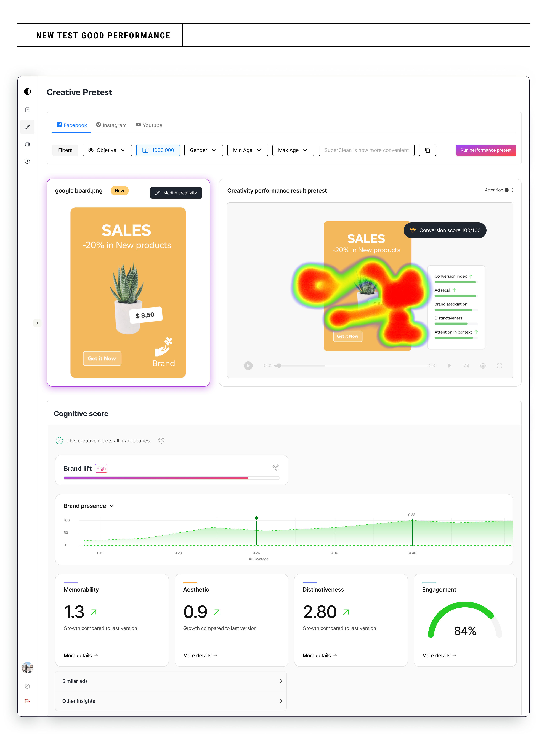Open the Gender dropdown
Viewport: 547px width, 756px height.
coord(203,150)
